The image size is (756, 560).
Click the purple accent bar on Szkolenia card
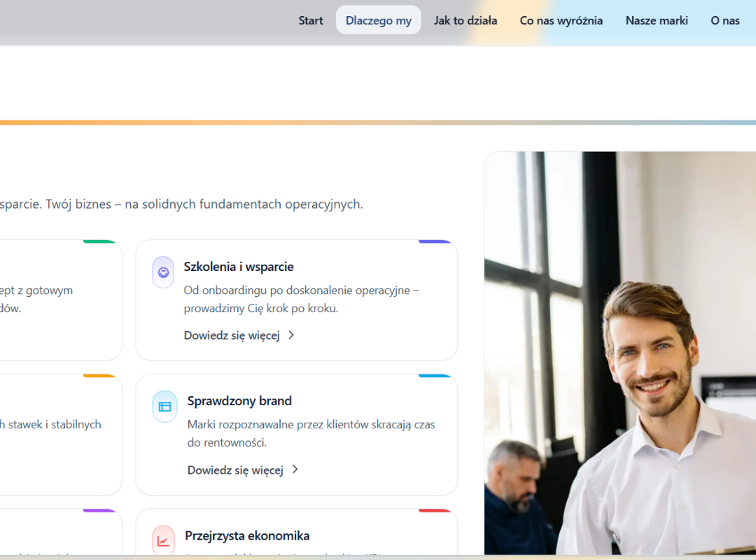pos(435,241)
